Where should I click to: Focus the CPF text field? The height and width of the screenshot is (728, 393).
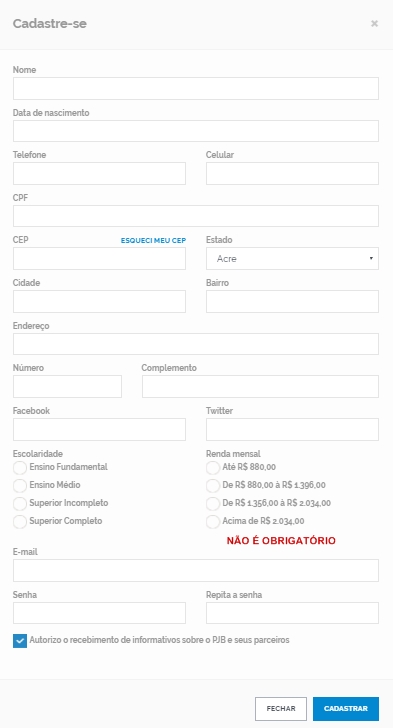point(196,216)
